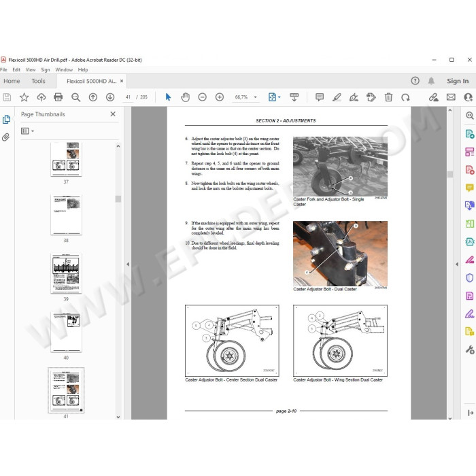This screenshot has height=476, width=476.
Task: Print the document via printer icon
Action: (58, 97)
